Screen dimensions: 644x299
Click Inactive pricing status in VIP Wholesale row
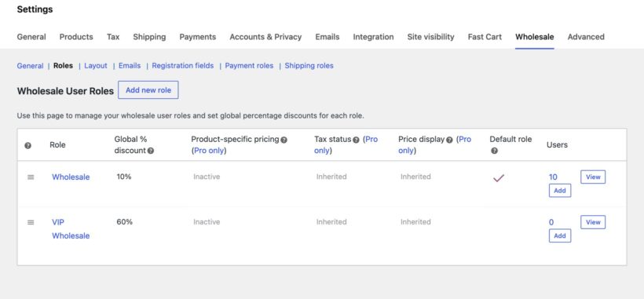(x=207, y=222)
